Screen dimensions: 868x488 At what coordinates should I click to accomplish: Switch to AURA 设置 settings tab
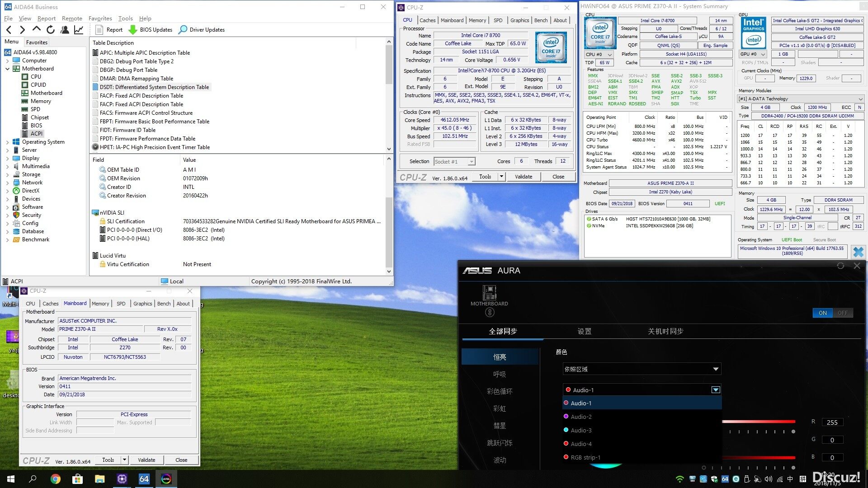(584, 331)
